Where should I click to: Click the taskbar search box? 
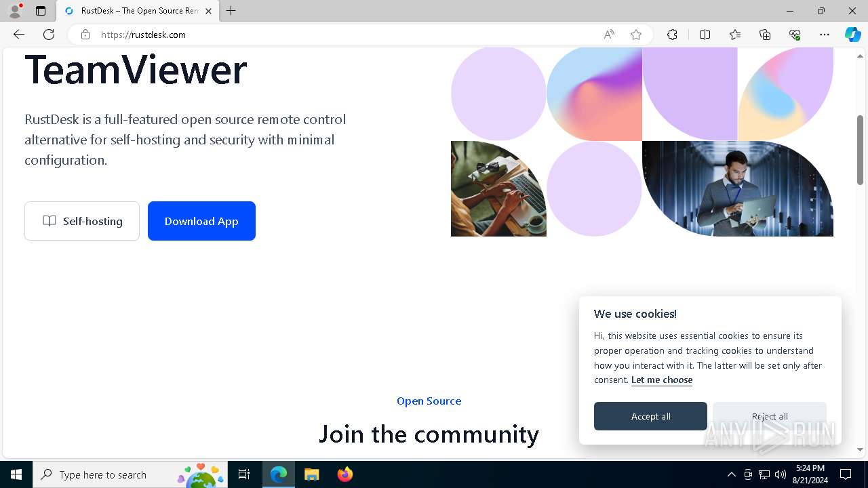pyautogui.click(x=130, y=474)
